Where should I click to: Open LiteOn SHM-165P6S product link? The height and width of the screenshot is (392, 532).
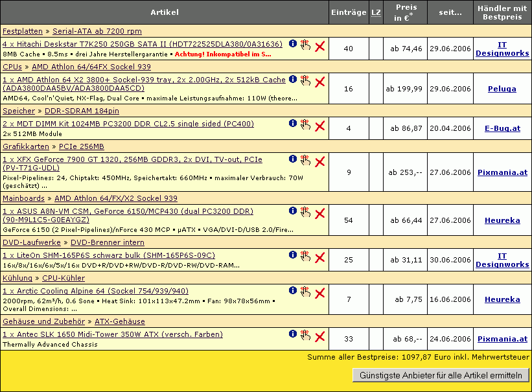point(109,255)
